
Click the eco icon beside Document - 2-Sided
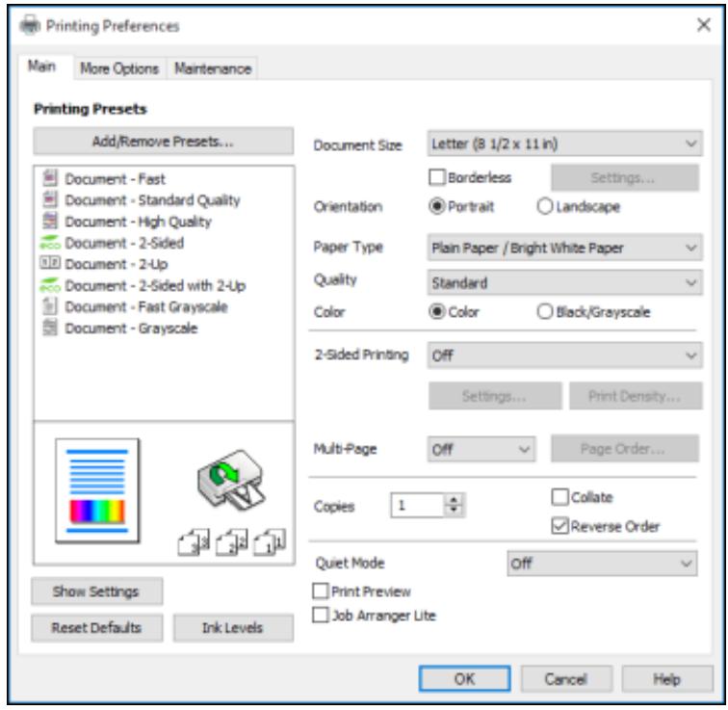(x=50, y=243)
